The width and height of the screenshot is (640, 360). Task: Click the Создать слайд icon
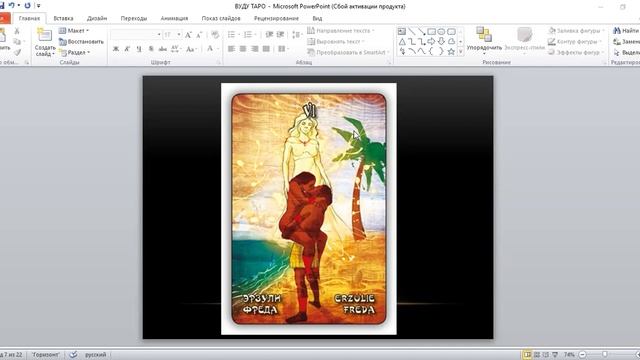click(44, 34)
